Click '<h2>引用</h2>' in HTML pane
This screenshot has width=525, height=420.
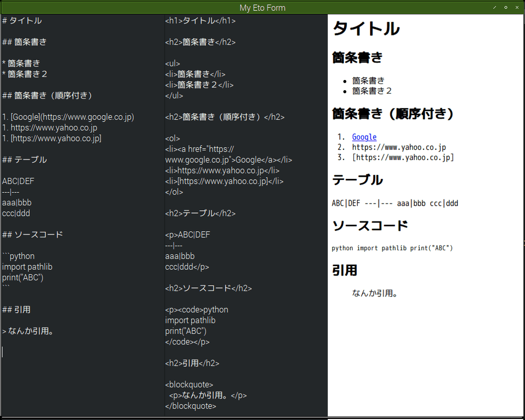[192, 364]
